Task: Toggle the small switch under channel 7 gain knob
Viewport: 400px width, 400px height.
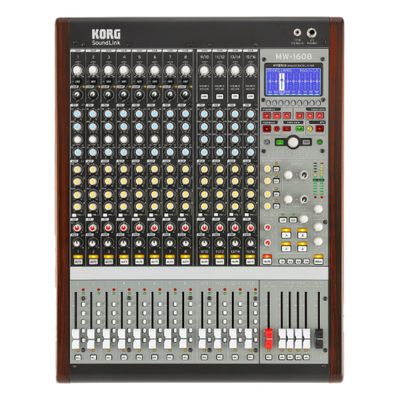Action: coord(170,81)
